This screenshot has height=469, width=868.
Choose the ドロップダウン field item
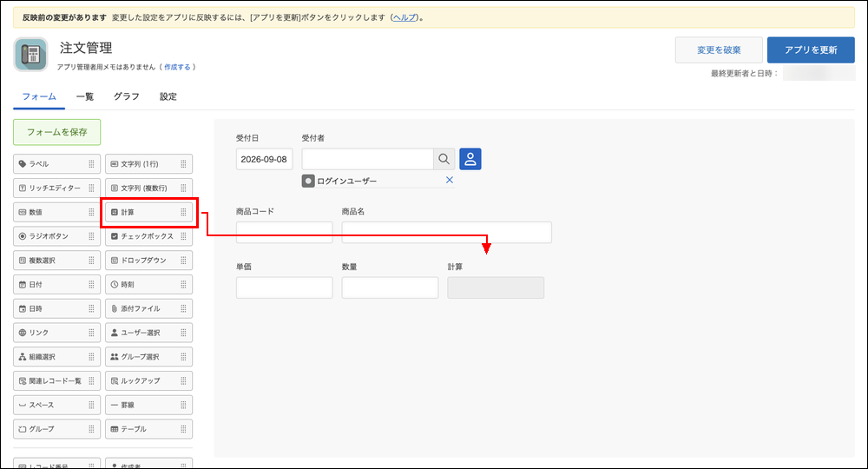point(149,261)
